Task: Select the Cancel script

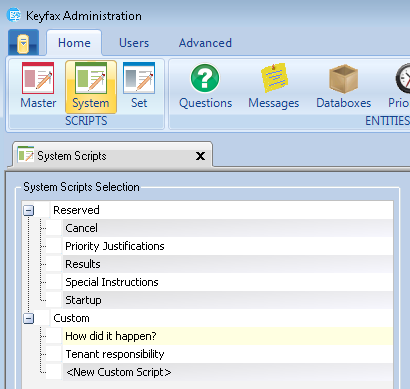Action: tap(228, 228)
